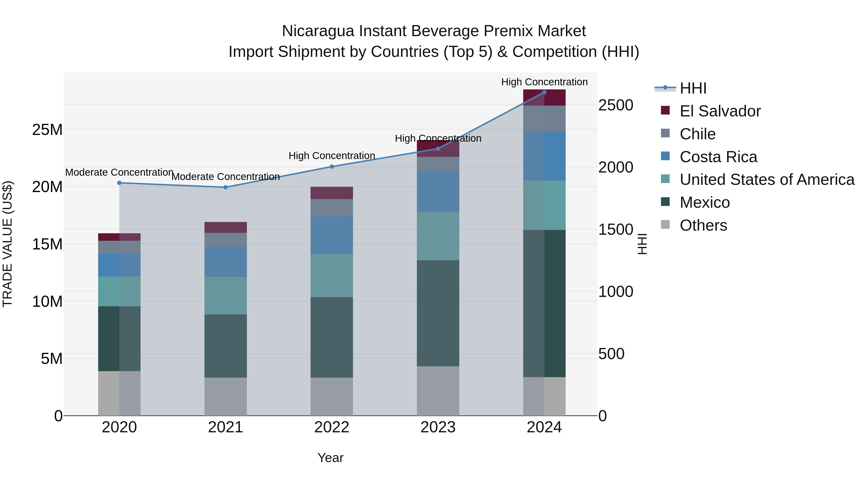The width and height of the screenshot is (868, 488).
Task: Click the United States teal legend swatch
Action: 665,179
